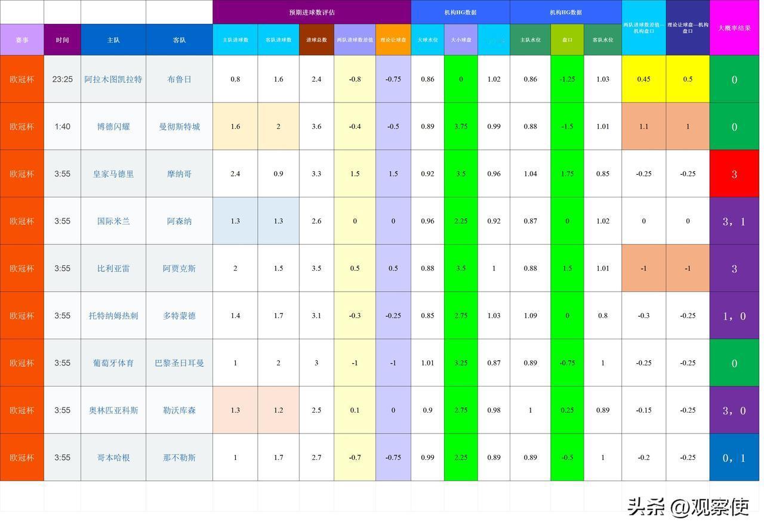Image resolution: width=764 pixels, height=532 pixels.
Task: Click the 欧冠杯 cell in 哥本哈根 row
Action: click(22, 457)
